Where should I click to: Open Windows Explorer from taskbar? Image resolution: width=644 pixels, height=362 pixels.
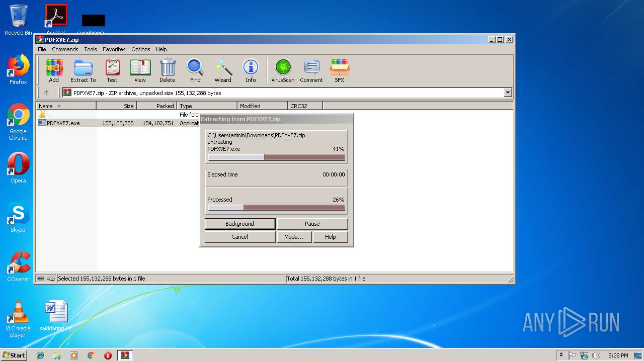[57, 355]
